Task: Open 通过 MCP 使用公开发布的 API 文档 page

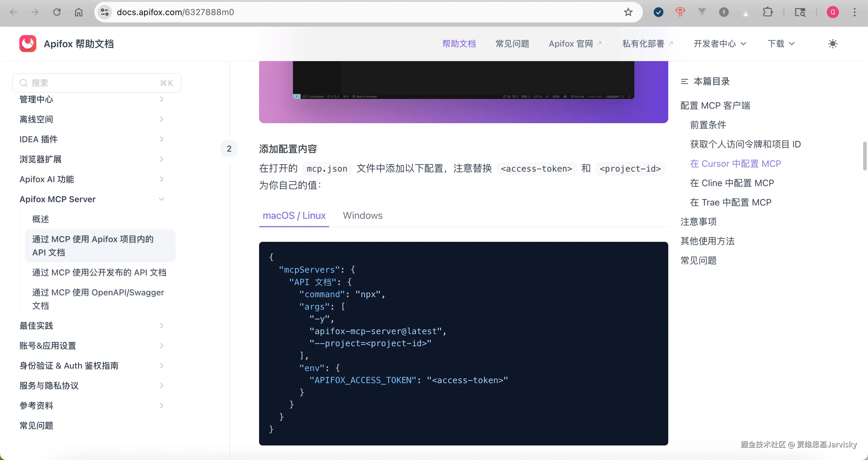Action: 99,272
